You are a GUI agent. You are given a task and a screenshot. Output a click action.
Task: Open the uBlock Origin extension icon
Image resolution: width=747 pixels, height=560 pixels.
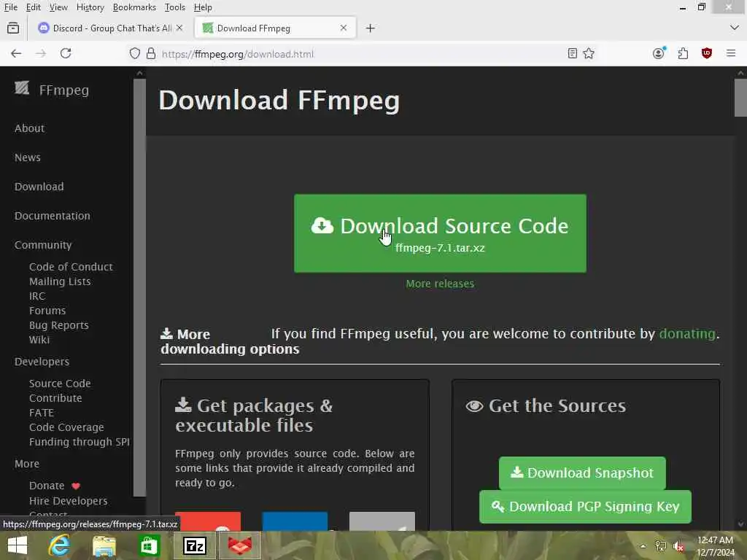click(x=707, y=53)
